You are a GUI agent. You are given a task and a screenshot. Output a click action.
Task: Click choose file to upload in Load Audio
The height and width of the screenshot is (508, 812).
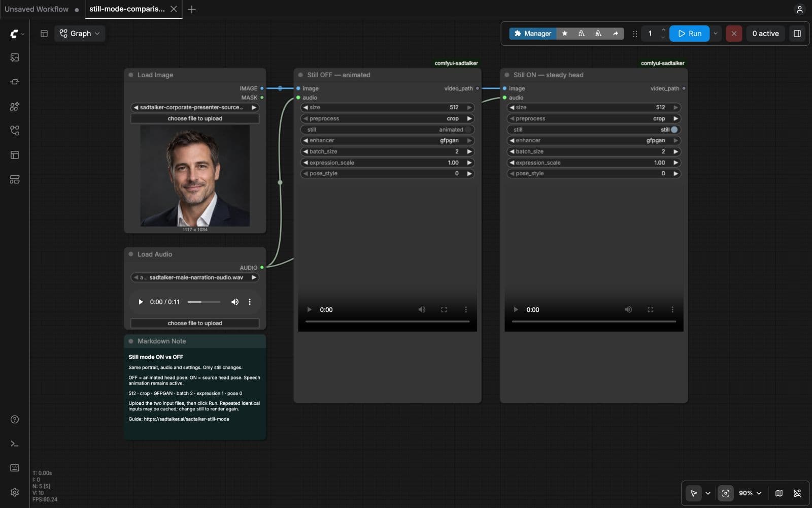195,323
